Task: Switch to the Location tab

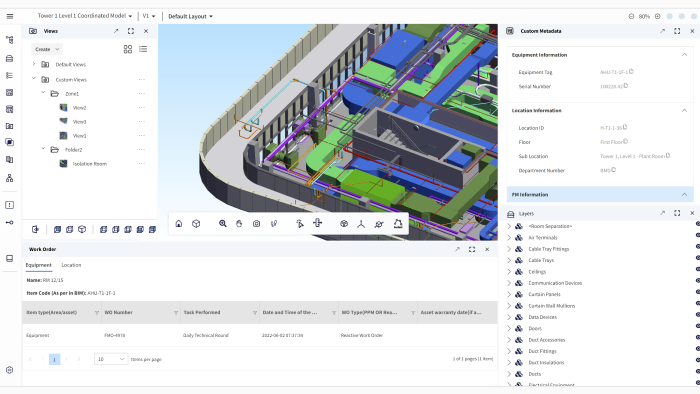Action: (71, 265)
